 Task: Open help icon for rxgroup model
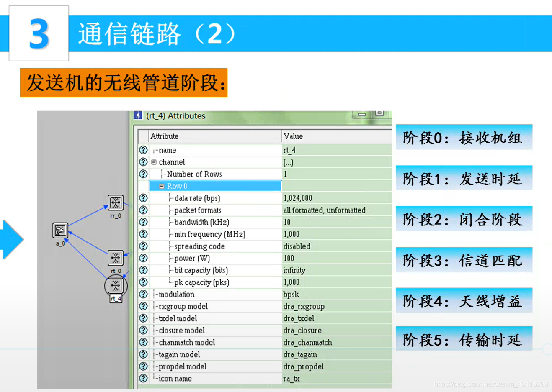[143, 306]
